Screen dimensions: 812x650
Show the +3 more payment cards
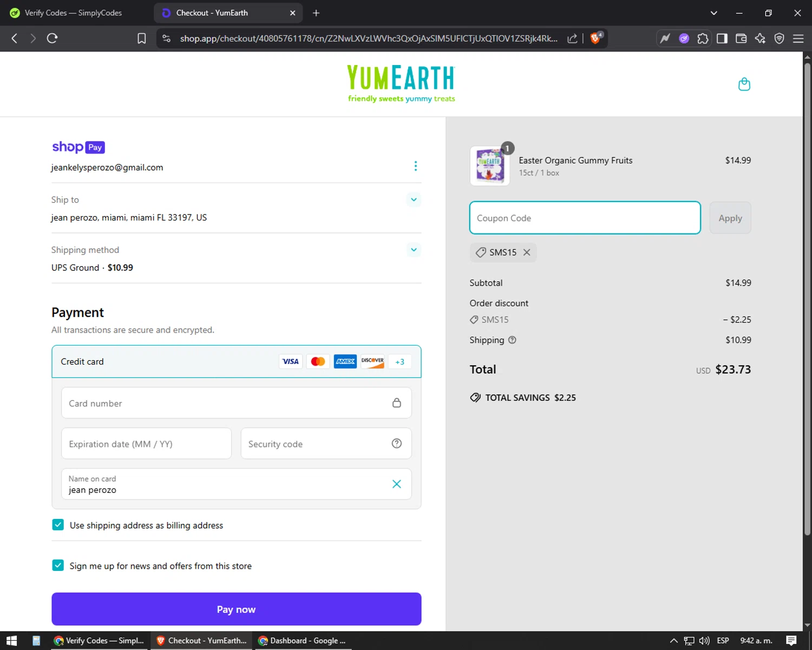(400, 361)
